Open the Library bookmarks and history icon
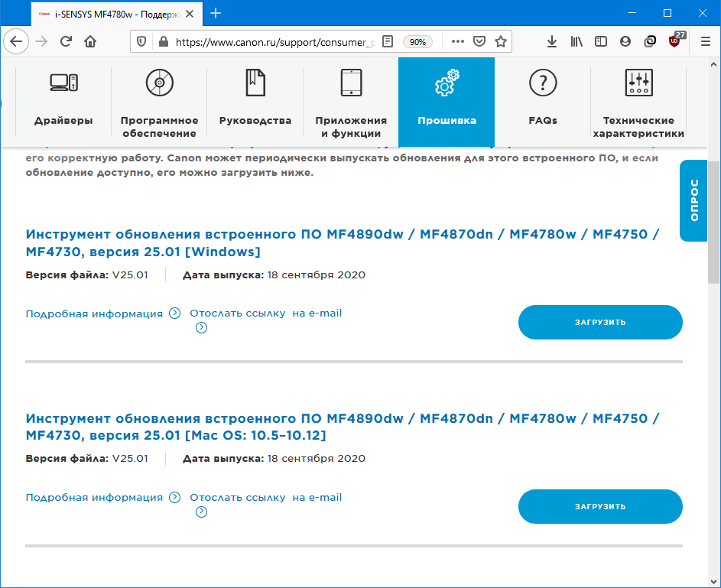Screen dimensions: 721x588 [576, 41]
